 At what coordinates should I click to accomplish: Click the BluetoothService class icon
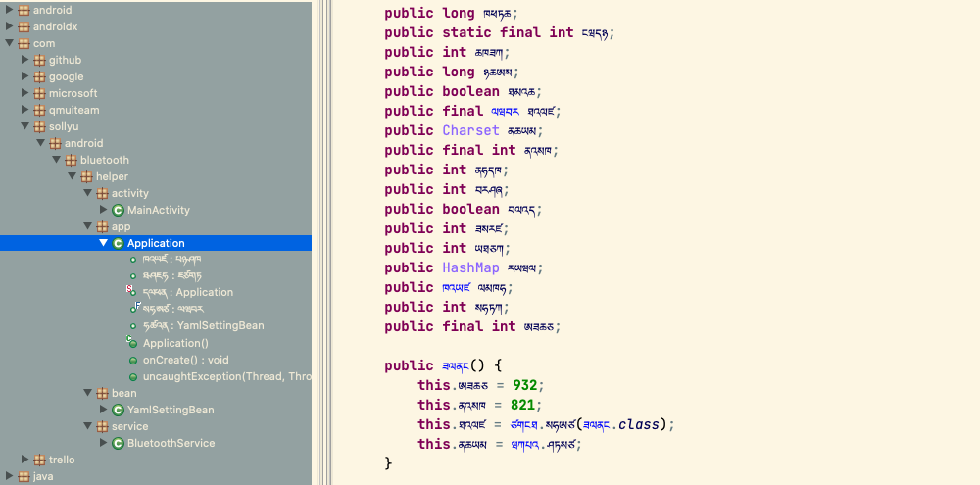118,443
